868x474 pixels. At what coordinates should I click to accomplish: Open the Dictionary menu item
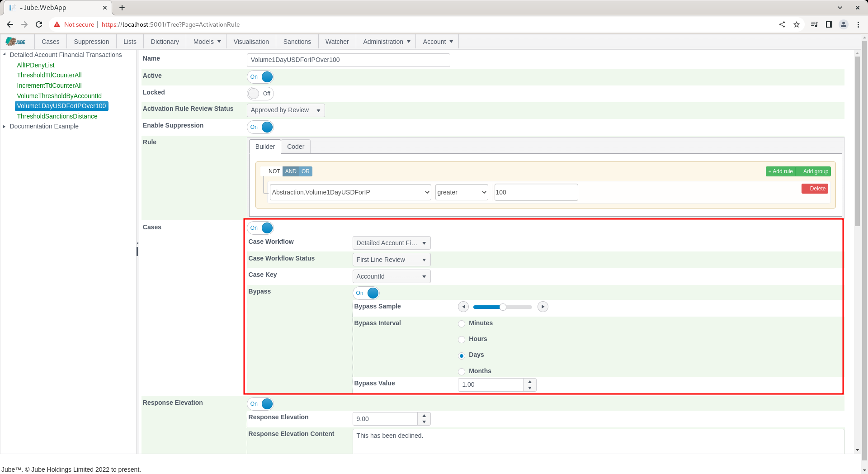pos(165,42)
